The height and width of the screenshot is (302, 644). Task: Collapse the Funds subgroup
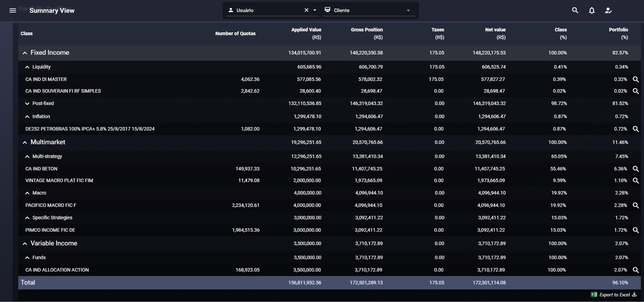(x=27, y=258)
